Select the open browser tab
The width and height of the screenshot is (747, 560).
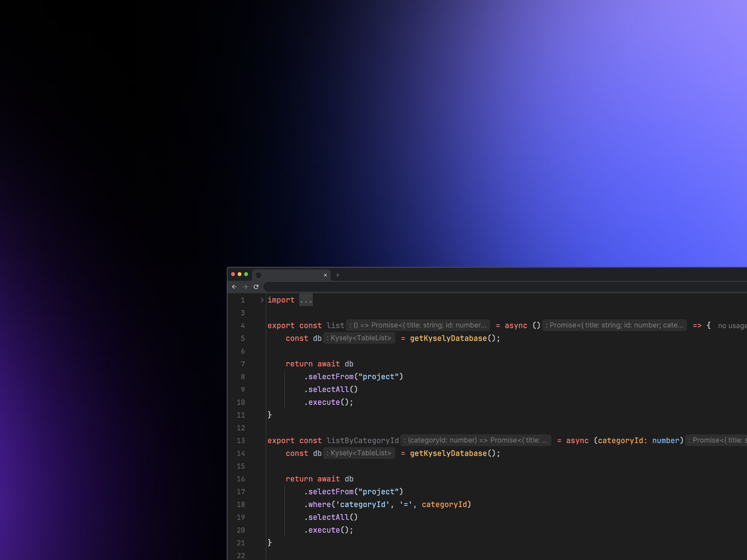point(291,275)
